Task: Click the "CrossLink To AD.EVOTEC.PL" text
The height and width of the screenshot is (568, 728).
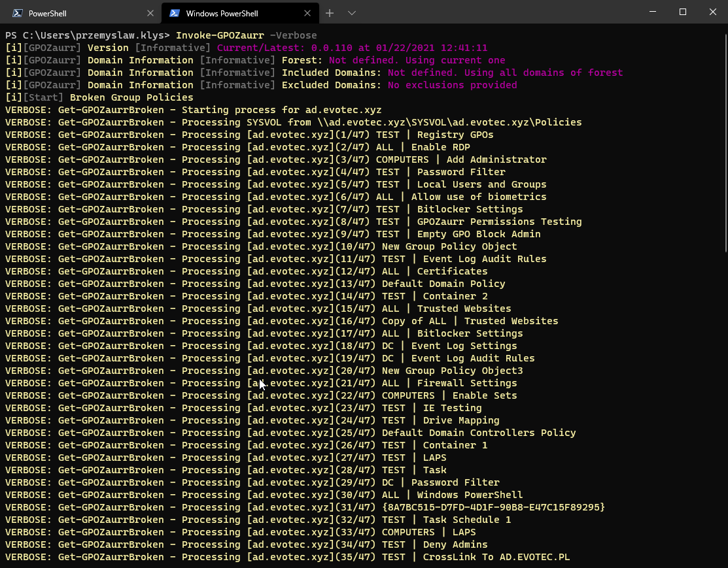Action: pos(496,557)
